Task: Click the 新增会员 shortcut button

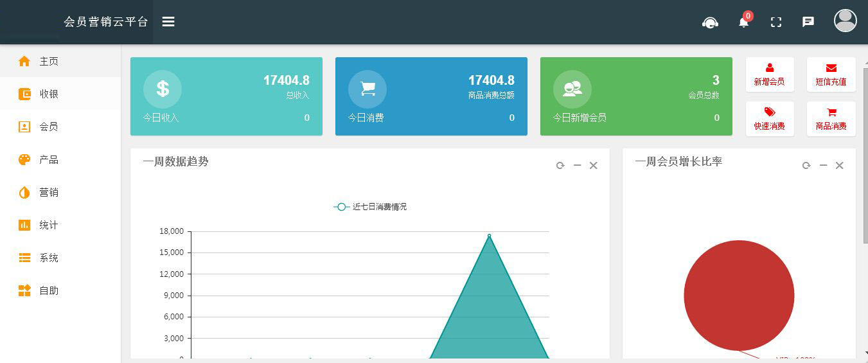Action: 769,75
